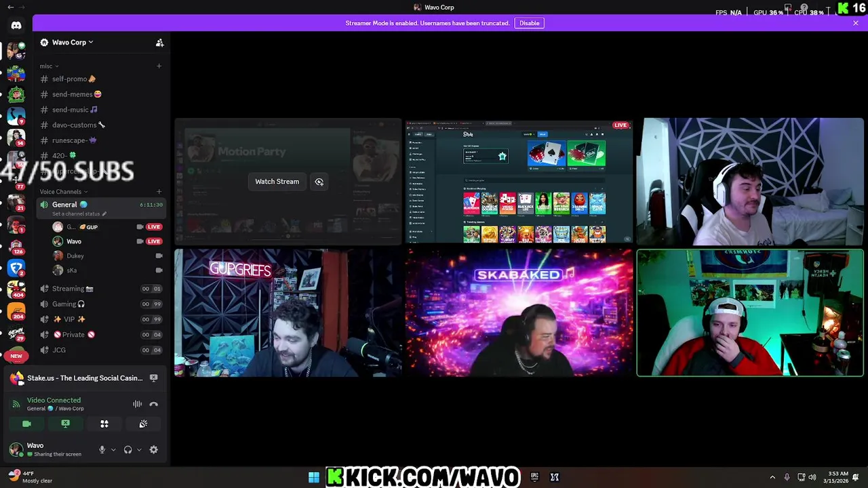The width and height of the screenshot is (868, 488).
Task: Mute the microphone
Action: click(102, 449)
